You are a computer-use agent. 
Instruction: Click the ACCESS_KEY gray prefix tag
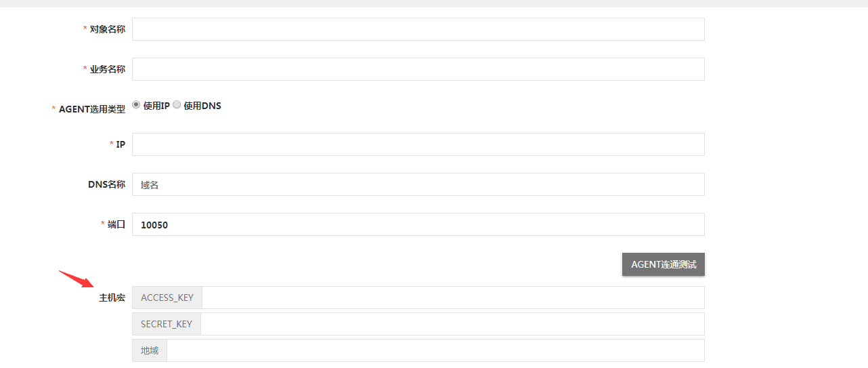[x=167, y=298]
